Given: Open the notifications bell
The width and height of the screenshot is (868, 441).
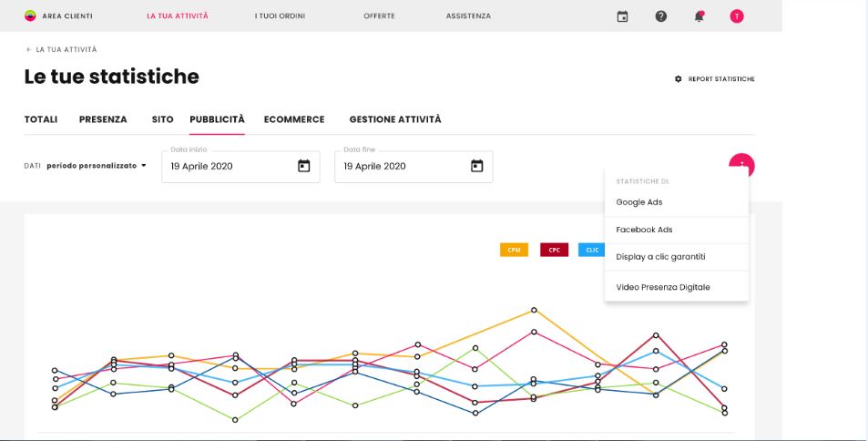Looking at the screenshot, I should tap(699, 16).
